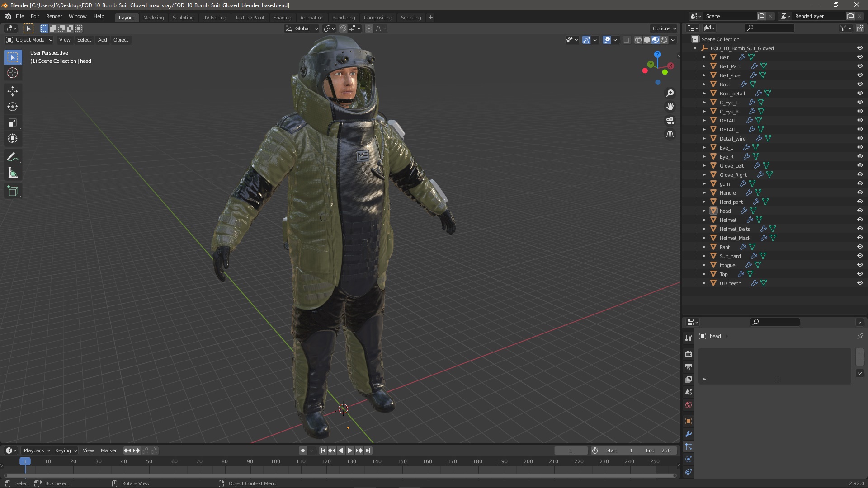Toggle the camera view icon
868x488 pixels.
670,121
